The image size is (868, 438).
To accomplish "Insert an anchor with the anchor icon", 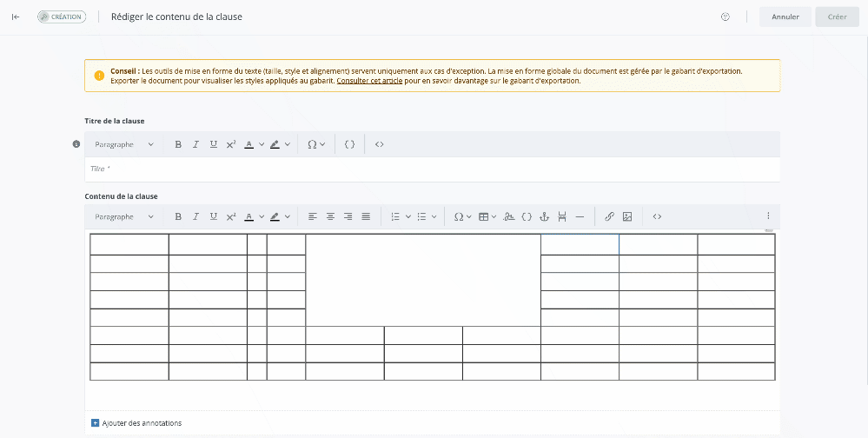I will (x=545, y=216).
